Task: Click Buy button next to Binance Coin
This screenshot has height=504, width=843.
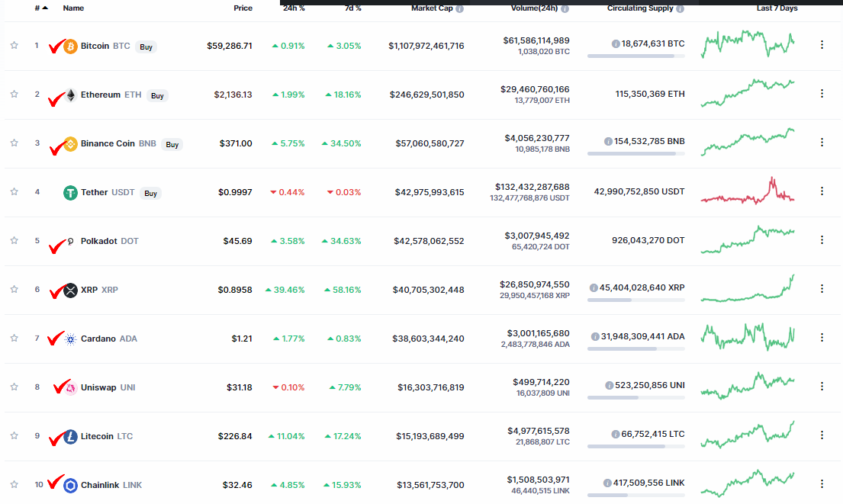Action: pyautogui.click(x=172, y=145)
